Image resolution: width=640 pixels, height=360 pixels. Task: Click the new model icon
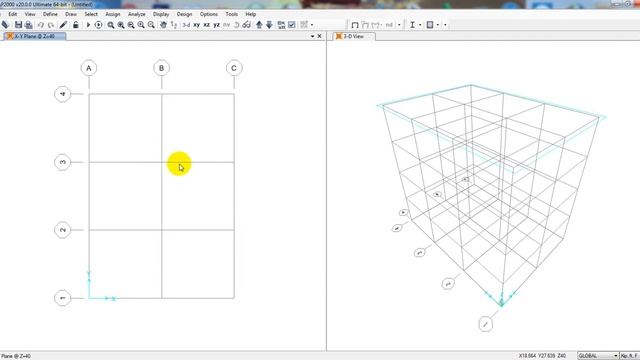5,25
